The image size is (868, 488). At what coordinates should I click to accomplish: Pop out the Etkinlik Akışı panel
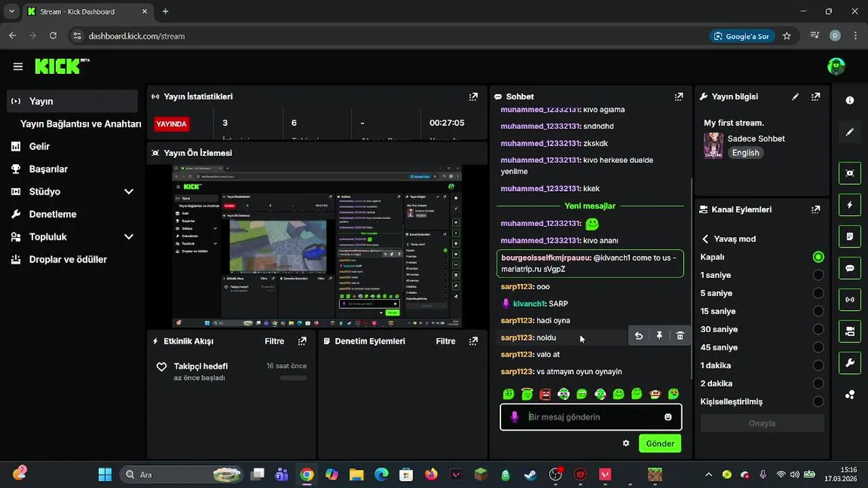point(302,341)
